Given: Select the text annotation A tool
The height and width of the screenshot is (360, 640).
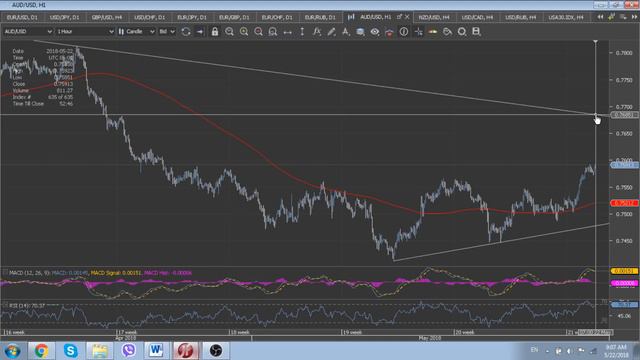Looking at the screenshot, I should click(x=346, y=31).
